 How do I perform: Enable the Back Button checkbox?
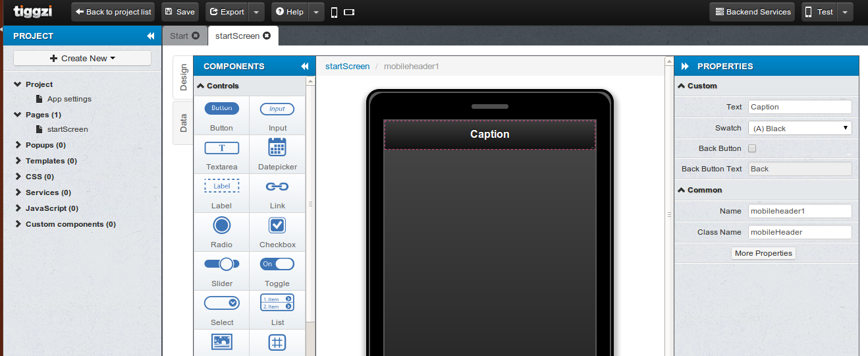752,148
